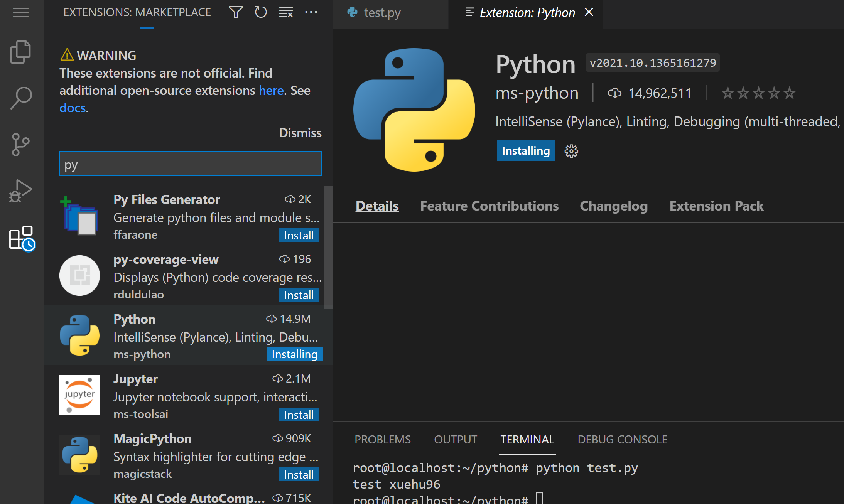Switch to the Changelog tab
The image size is (844, 504).
coord(614,206)
